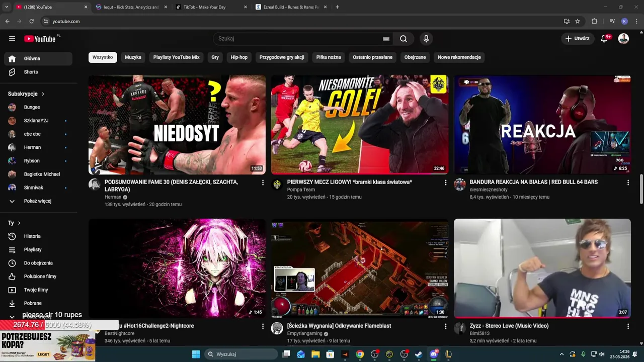Image resolution: width=644 pixels, height=362 pixels.
Task: Select Playlisty YouTube Mix chip
Action: pos(177,57)
